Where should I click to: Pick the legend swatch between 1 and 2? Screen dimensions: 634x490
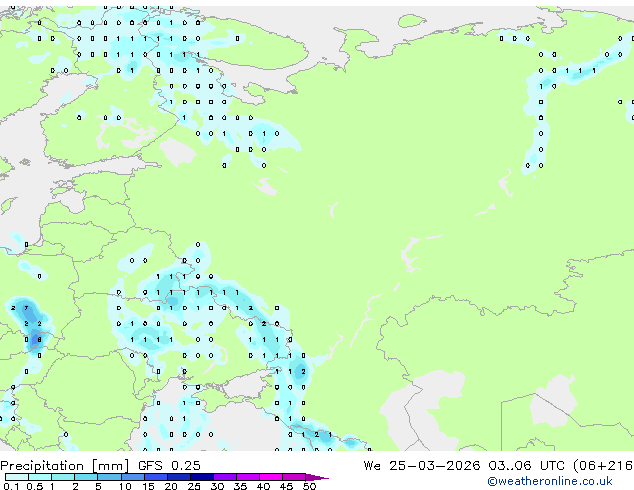[x=63, y=477]
